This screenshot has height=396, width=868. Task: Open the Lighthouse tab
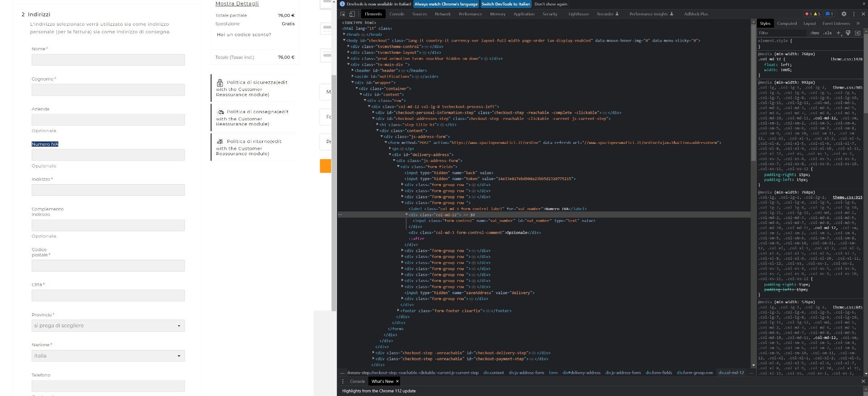[x=579, y=14]
